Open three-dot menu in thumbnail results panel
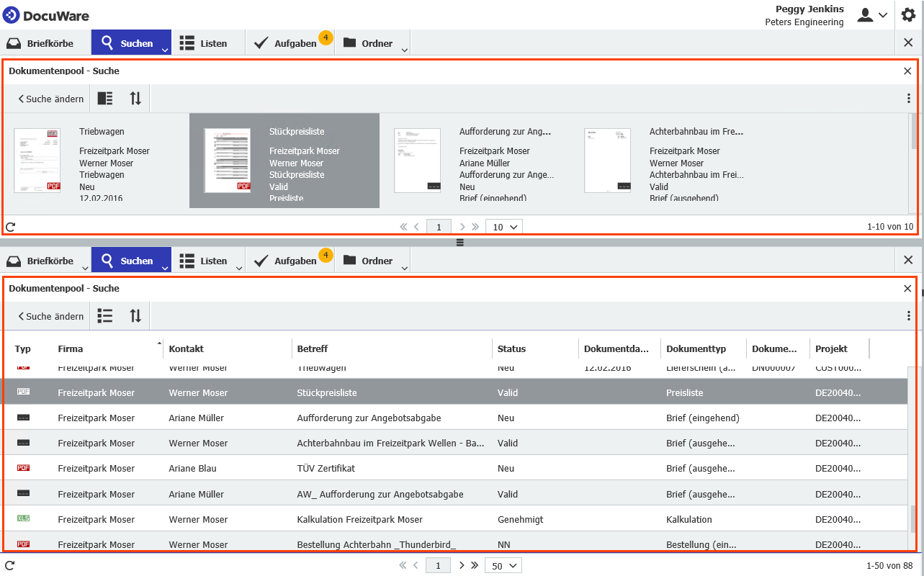This screenshot has width=924, height=576. coord(909,99)
